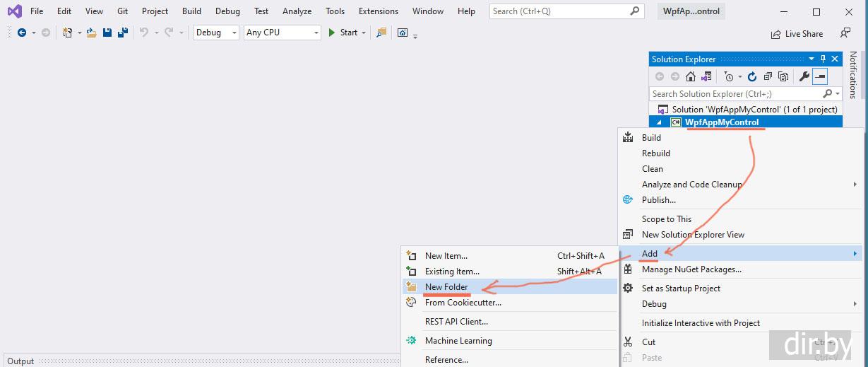The height and width of the screenshot is (367, 868).
Task: Open the Solution Explorer window options arrow
Action: [x=811, y=59]
